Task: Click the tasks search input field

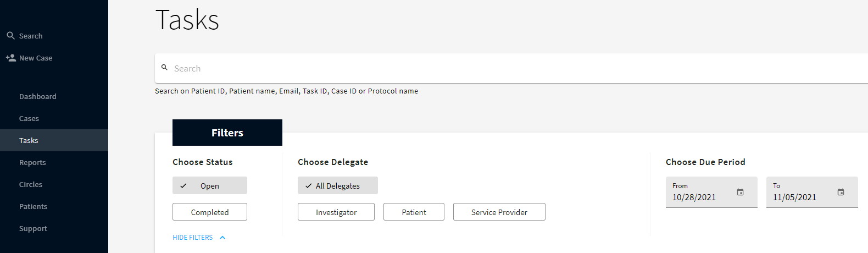Action: (x=494, y=68)
